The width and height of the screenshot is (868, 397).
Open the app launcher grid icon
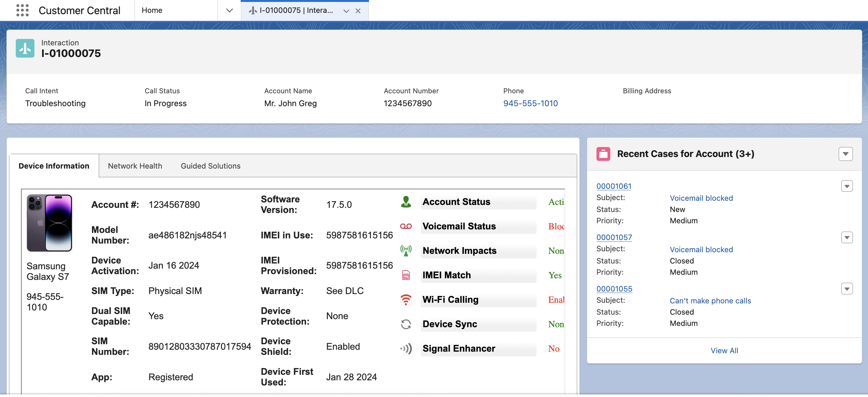pos(22,10)
